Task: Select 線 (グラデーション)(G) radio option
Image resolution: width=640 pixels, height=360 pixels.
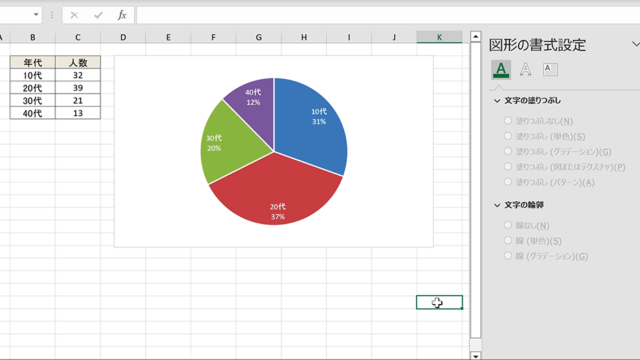Action: 508,256
